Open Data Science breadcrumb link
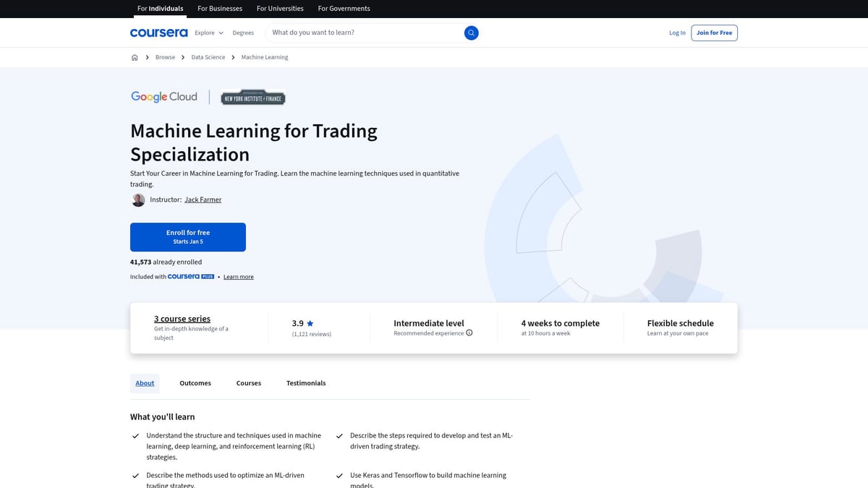868x488 pixels. click(208, 57)
